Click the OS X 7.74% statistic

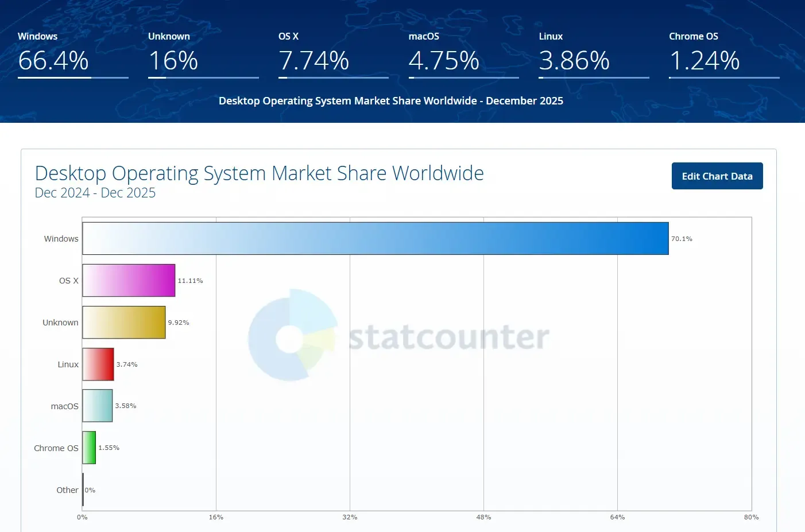click(x=313, y=61)
